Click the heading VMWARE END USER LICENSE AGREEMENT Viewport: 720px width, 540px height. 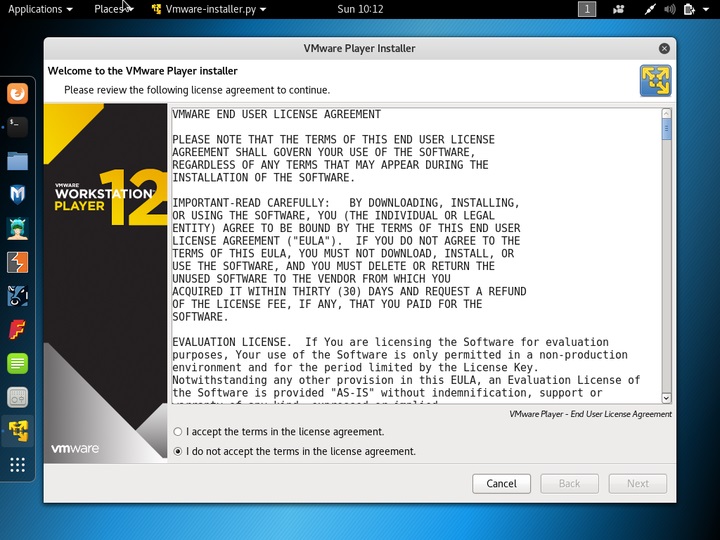[276, 114]
